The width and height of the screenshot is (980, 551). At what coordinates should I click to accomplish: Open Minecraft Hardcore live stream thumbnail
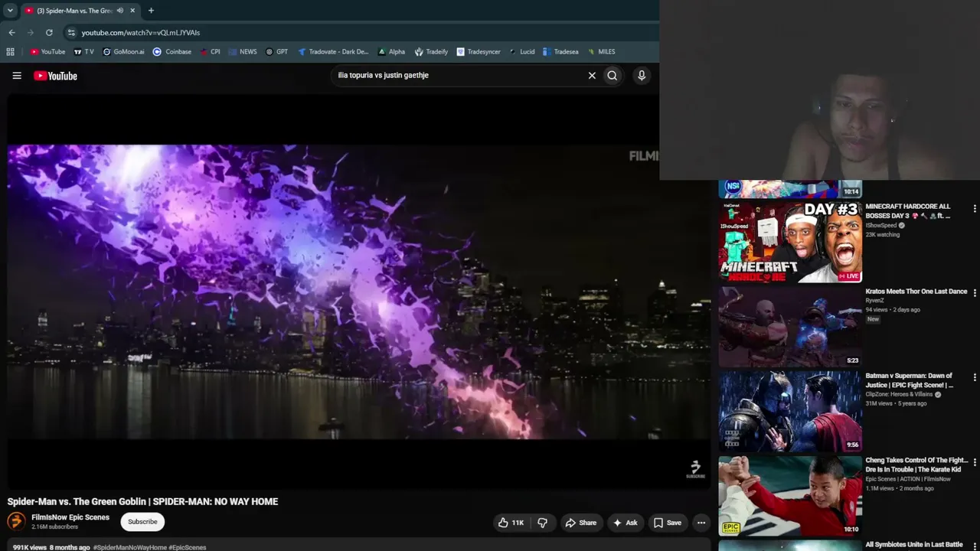pos(790,243)
